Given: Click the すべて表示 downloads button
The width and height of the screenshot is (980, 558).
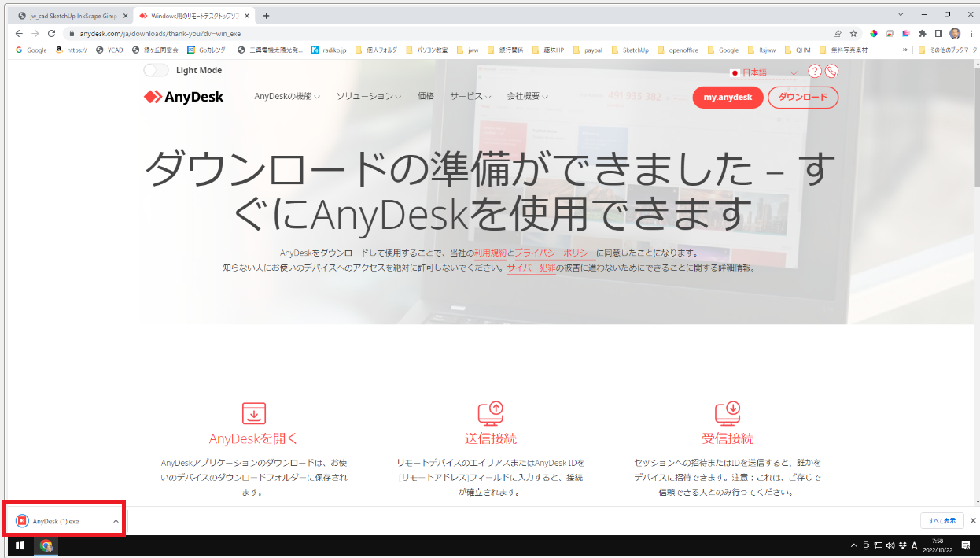Looking at the screenshot, I should click(x=942, y=520).
